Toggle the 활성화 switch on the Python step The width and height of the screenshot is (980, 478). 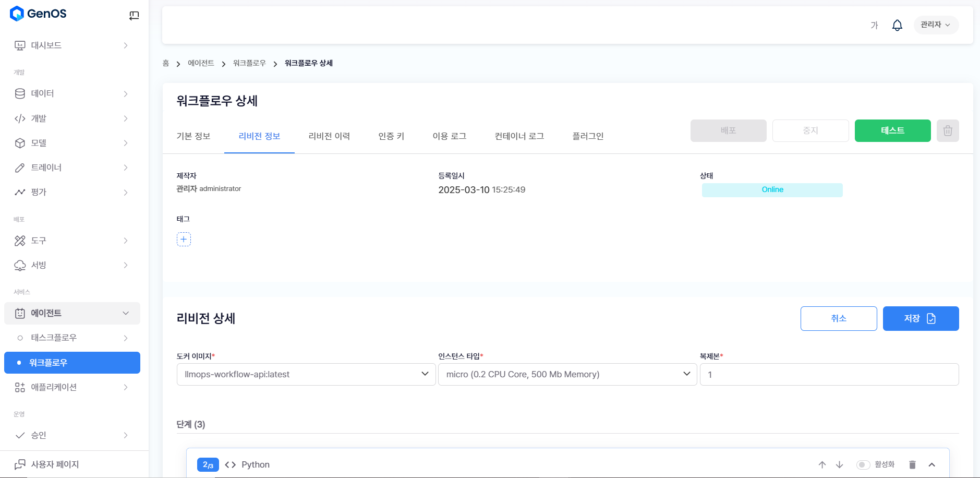point(863,464)
